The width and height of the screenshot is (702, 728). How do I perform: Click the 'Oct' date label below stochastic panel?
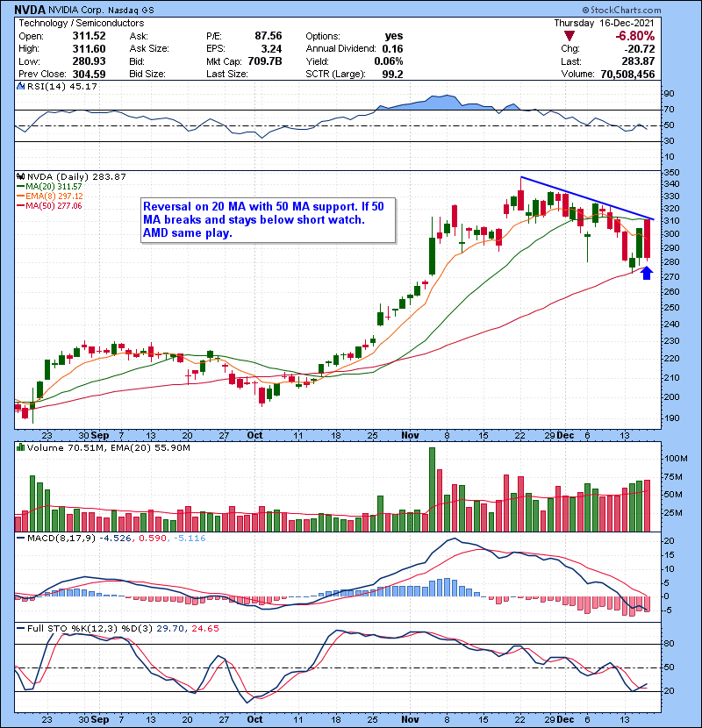click(254, 719)
